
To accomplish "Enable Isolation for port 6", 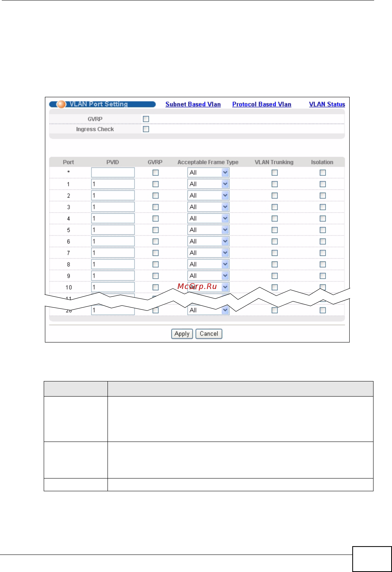I will coord(323,241).
